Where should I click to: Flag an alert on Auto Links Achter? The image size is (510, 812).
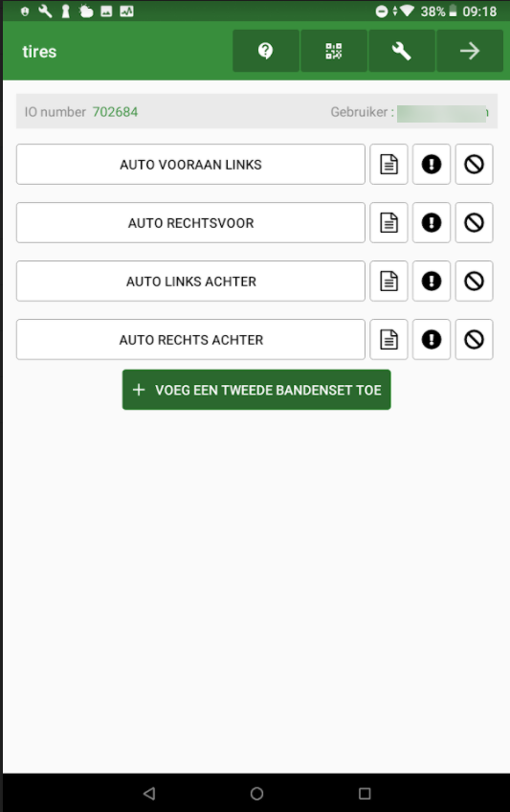432,282
